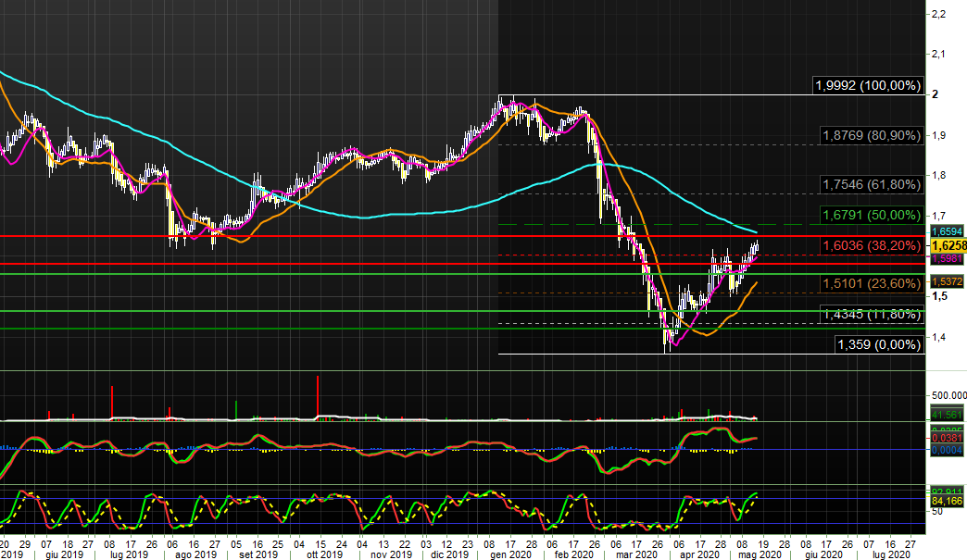This screenshot has height=560, width=967.
Task: Click the yellow 1,6258 current price tag
Action: click(x=948, y=246)
